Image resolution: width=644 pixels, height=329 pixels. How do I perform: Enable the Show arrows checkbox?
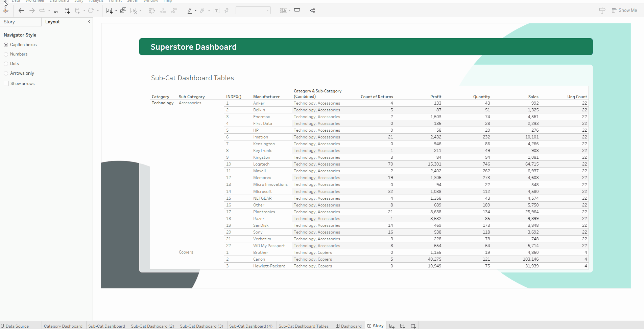[6, 83]
